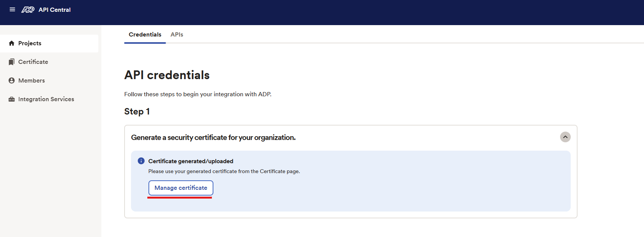This screenshot has width=644, height=237.
Task: Click the Integration Services briefcase icon
Action: point(11,99)
